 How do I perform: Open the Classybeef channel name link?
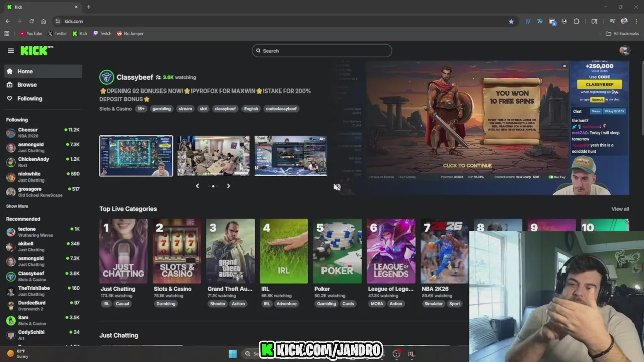pyautogui.click(x=135, y=77)
